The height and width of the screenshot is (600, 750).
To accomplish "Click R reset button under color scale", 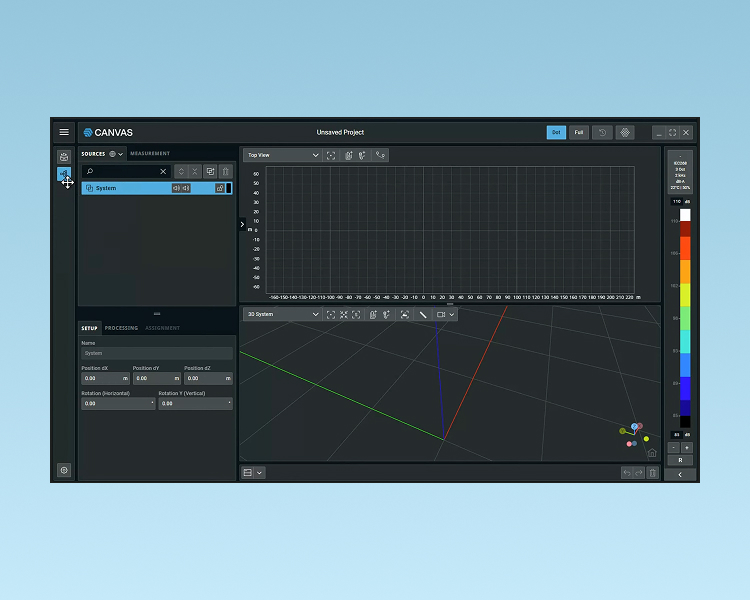I will click(x=680, y=460).
